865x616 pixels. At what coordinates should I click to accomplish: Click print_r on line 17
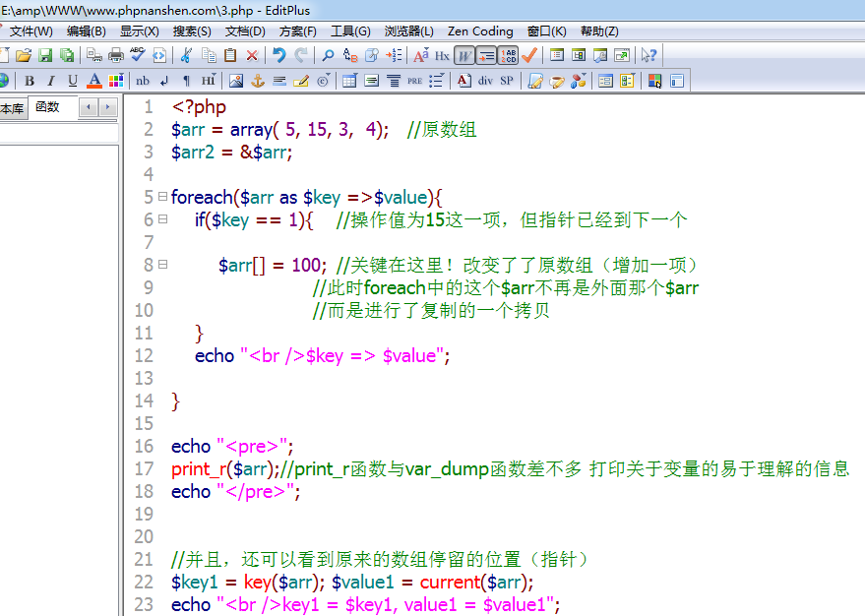199,469
